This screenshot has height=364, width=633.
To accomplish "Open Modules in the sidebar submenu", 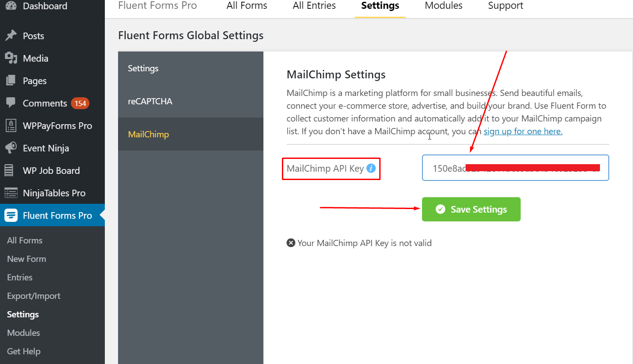I will (x=23, y=333).
